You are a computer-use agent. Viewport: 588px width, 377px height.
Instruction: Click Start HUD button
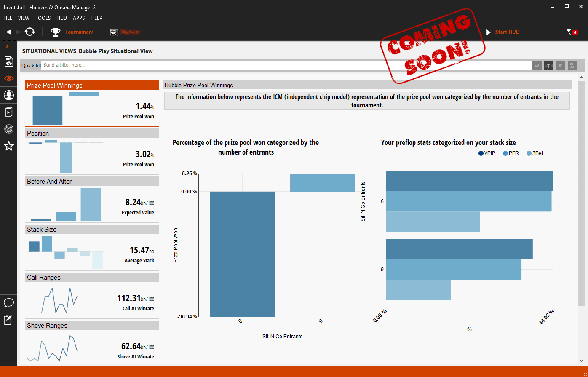pyautogui.click(x=503, y=32)
